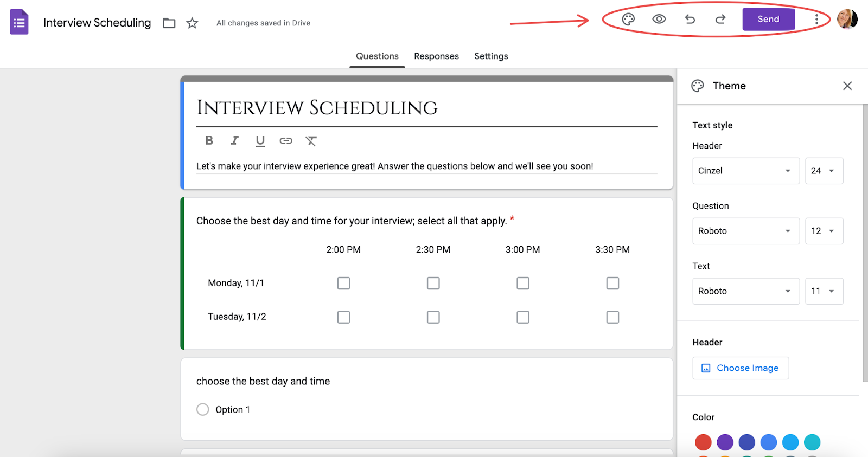The image size is (868, 457).
Task: Switch to the Questions tab
Action: (x=377, y=56)
